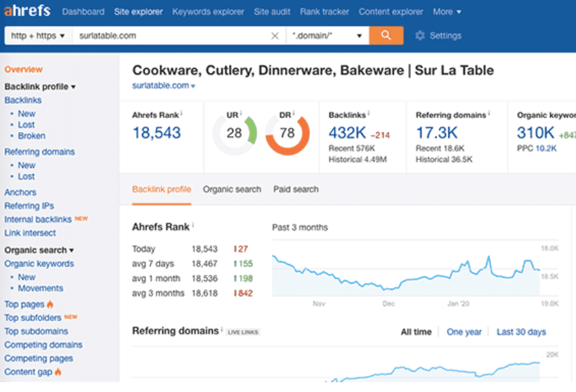Click info icon beside Referring domains metric
Image resolution: width=576 pixels, height=392 pixels.
pyautogui.click(x=489, y=113)
